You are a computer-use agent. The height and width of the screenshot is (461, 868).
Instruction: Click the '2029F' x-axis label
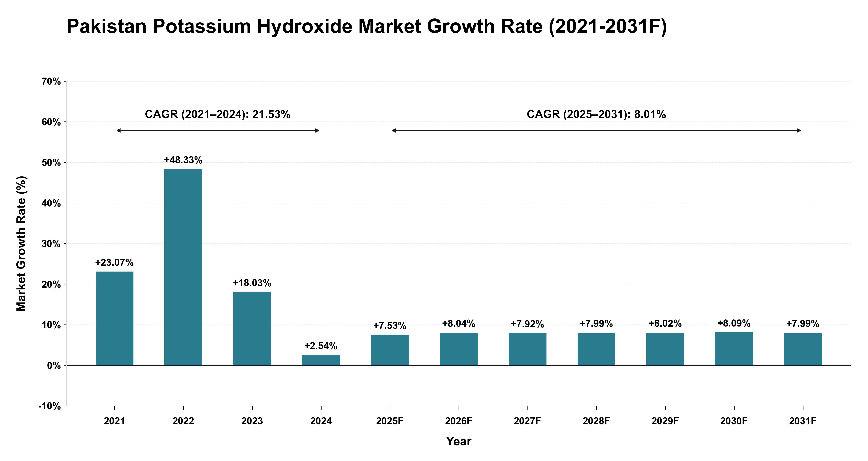click(665, 421)
